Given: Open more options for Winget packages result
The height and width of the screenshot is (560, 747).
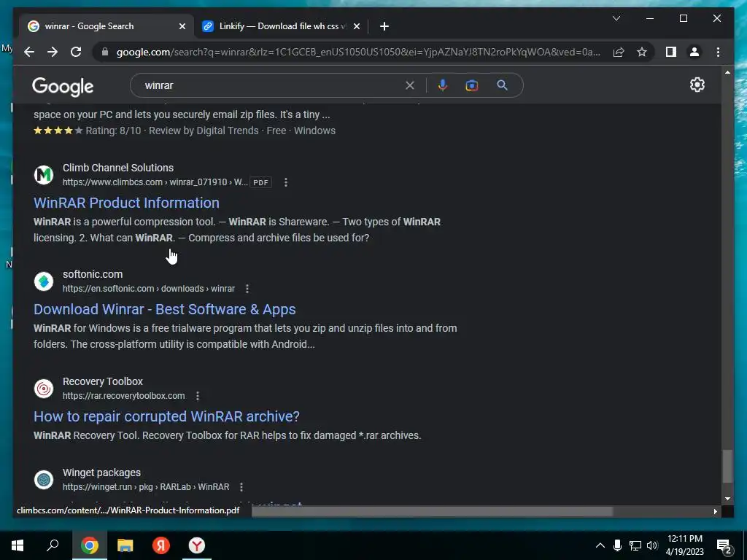Looking at the screenshot, I should (241, 486).
